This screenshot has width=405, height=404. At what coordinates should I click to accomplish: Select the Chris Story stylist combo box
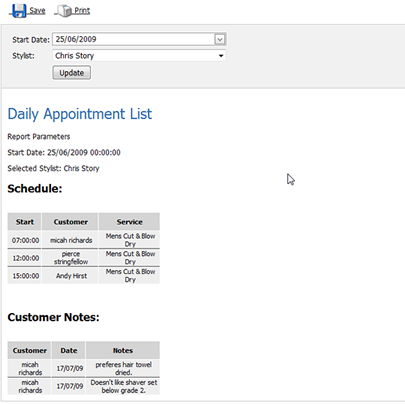coord(139,56)
